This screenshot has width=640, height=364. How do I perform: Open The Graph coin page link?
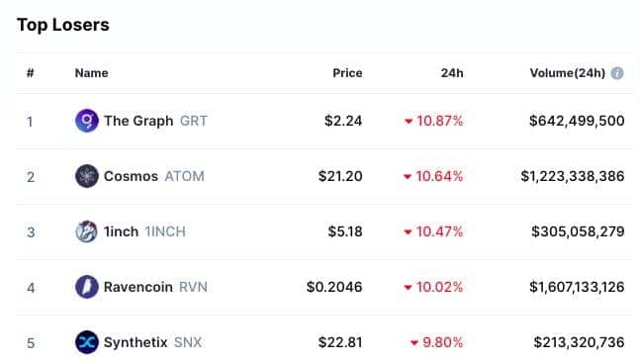[138, 121]
